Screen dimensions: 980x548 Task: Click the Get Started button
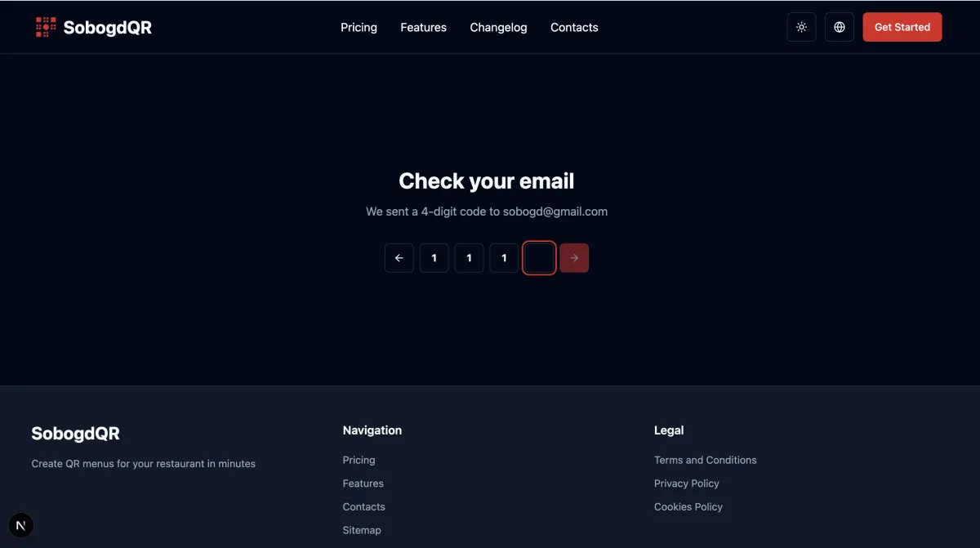coord(902,26)
